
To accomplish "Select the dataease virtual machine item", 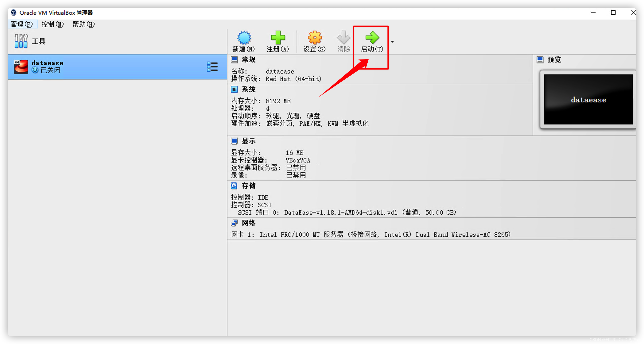I will coord(115,66).
